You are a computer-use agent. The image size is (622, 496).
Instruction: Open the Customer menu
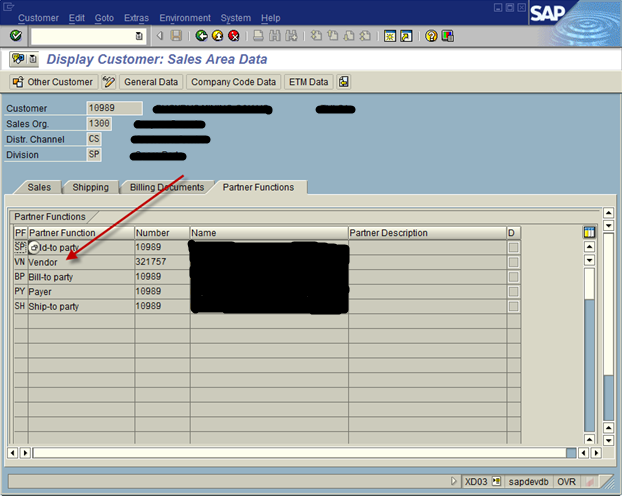point(38,18)
